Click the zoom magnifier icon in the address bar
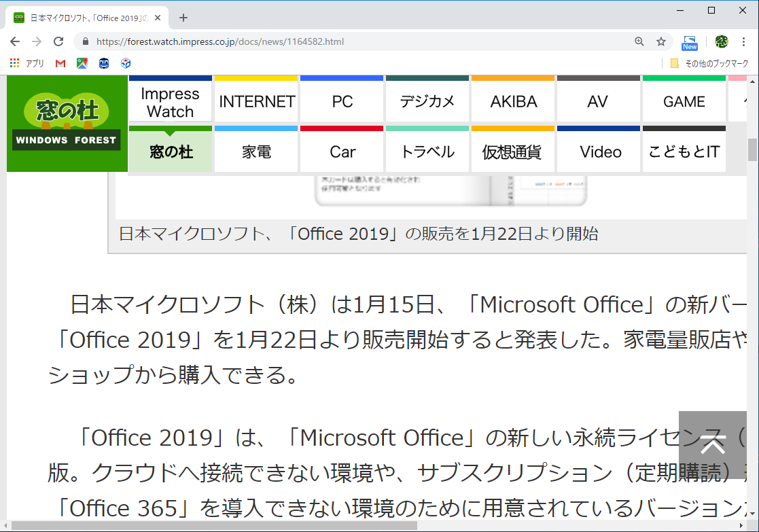 tap(639, 41)
